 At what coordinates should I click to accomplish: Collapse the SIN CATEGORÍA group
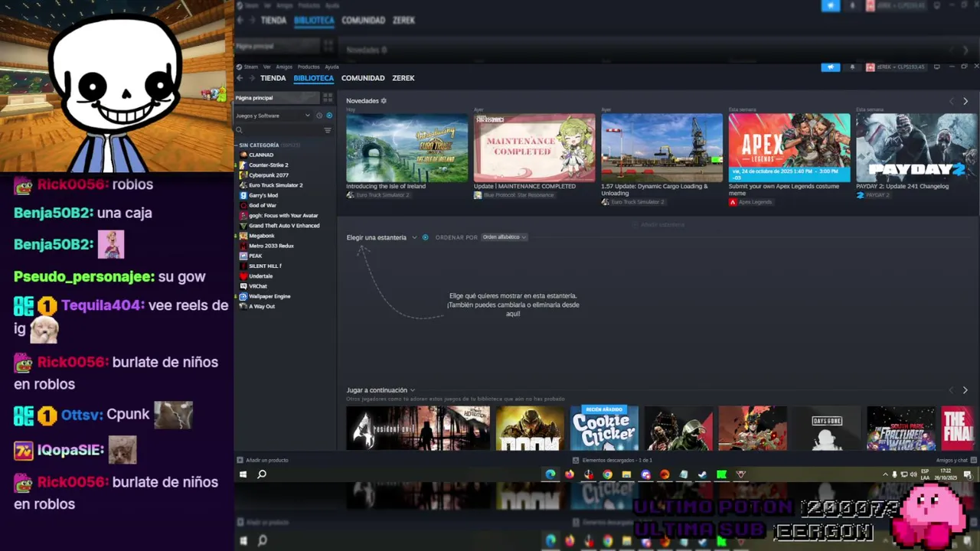coord(259,145)
